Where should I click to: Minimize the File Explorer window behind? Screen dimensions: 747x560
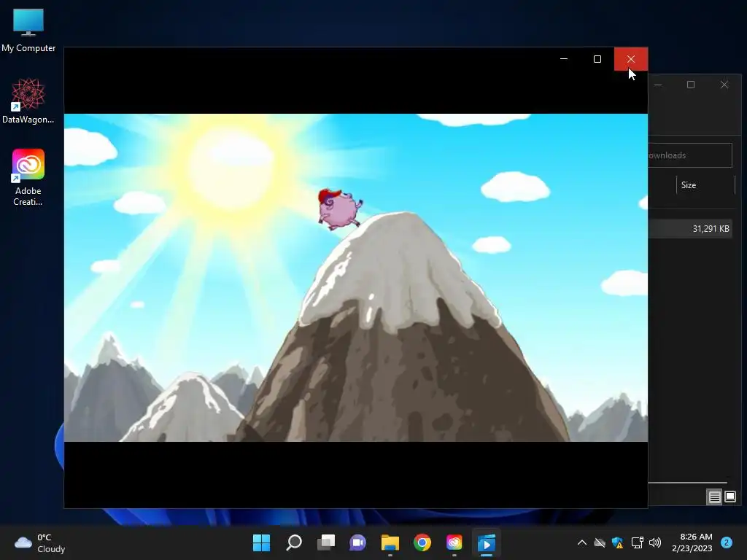pyautogui.click(x=659, y=85)
